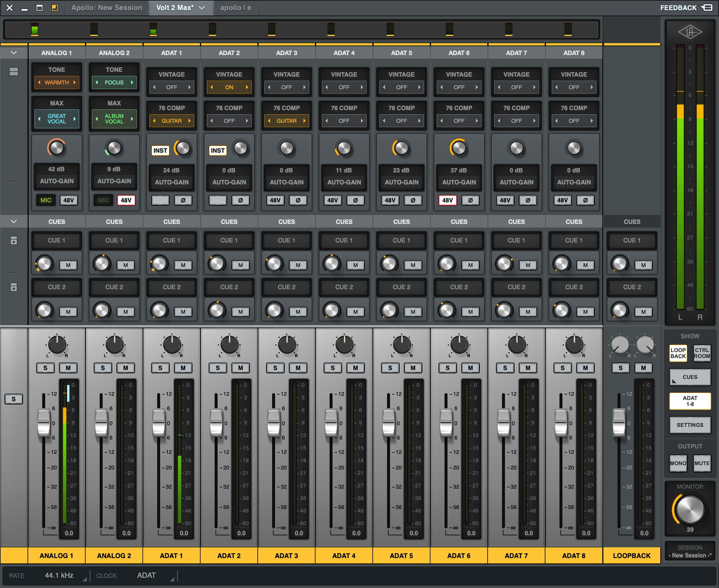Image resolution: width=719 pixels, height=588 pixels.
Task: Toggle the inputs section layout icon
Action: (13, 72)
